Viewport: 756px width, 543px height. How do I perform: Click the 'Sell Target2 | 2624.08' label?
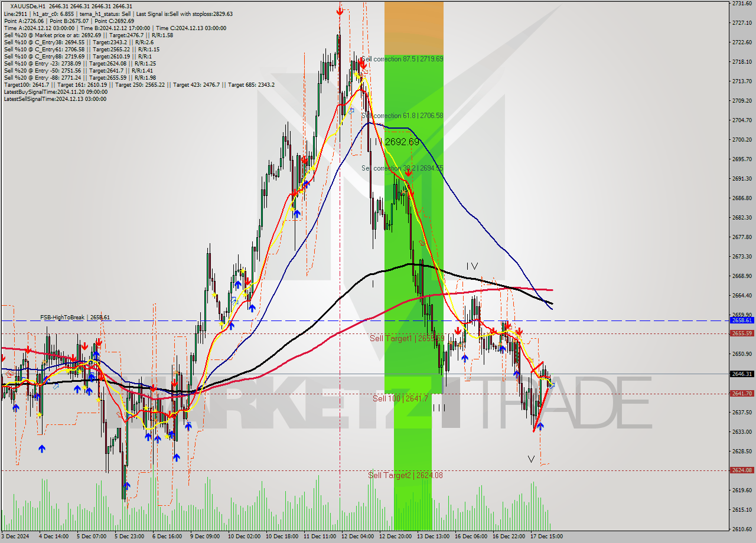pyautogui.click(x=405, y=475)
